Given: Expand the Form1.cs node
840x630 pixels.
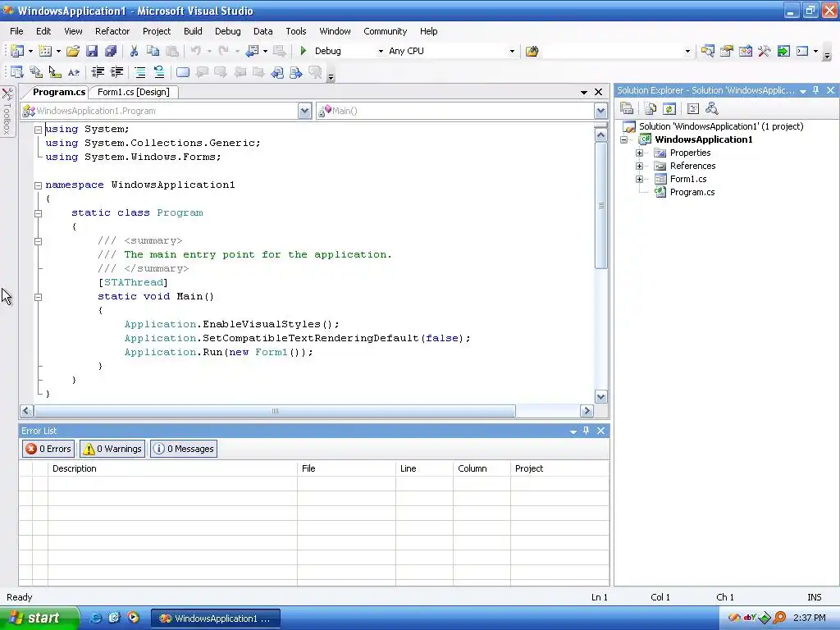Looking at the screenshot, I should tap(639, 179).
